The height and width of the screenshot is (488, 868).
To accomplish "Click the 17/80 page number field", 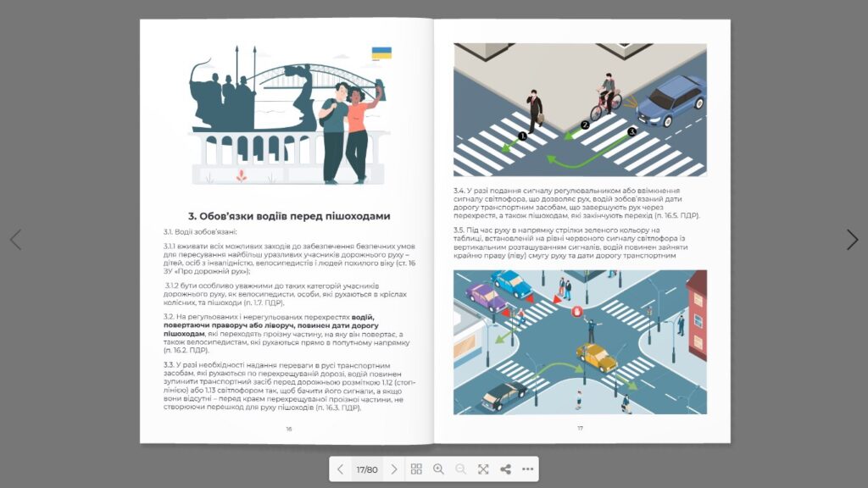I will (x=367, y=469).
